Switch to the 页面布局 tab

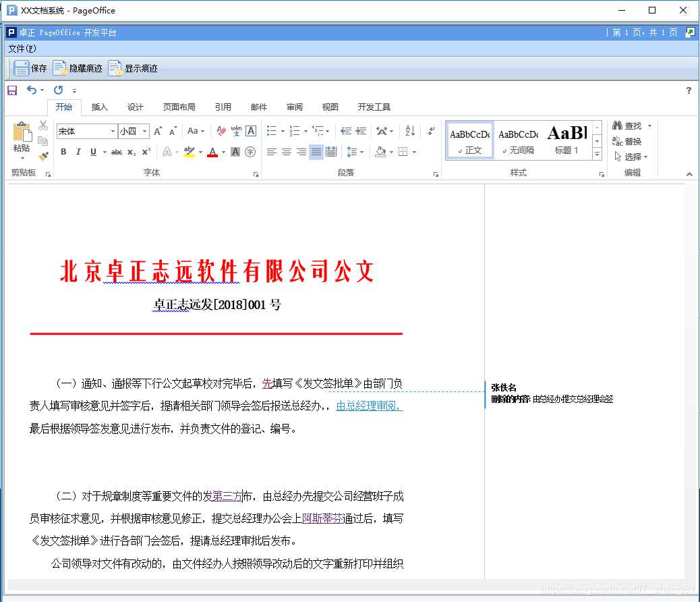(x=179, y=107)
